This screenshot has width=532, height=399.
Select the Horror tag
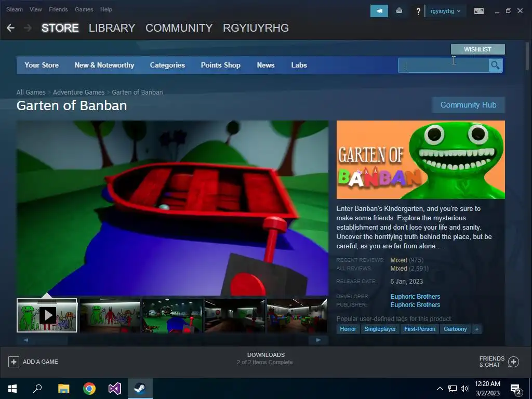[348, 329]
